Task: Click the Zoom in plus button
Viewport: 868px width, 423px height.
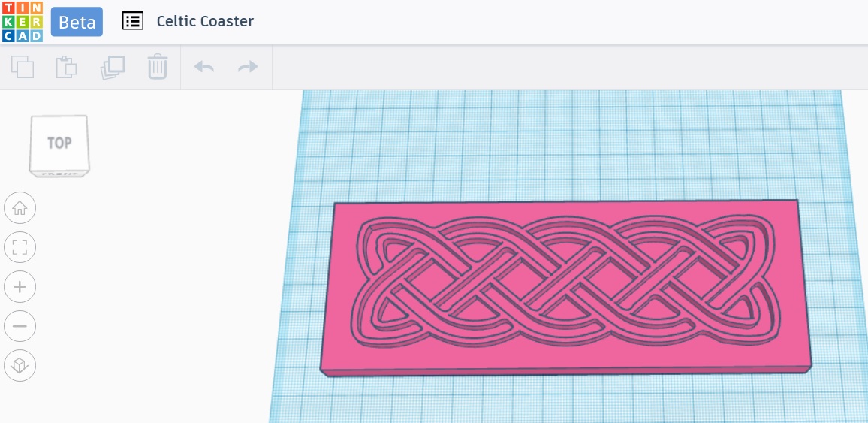Action: click(x=20, y=287)
